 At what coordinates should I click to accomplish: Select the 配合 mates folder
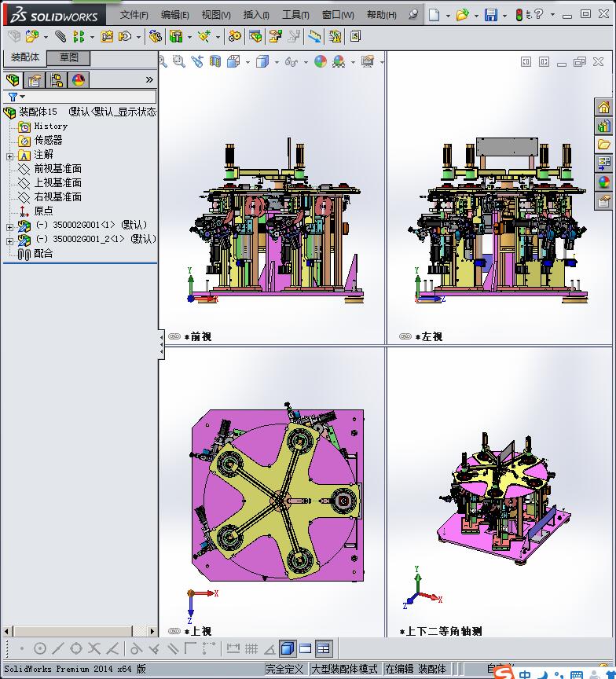coord(43,253)
